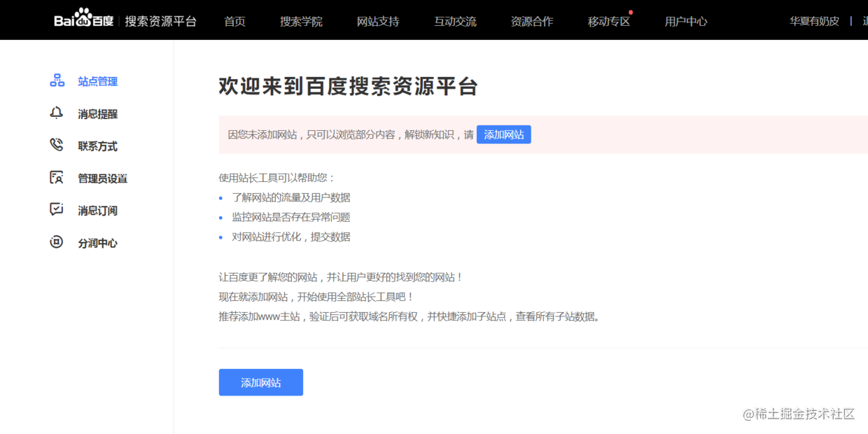Go to 首页 in top navigation
The height and width of the screenshot is (434, 868).
click(x=235, y=21)
